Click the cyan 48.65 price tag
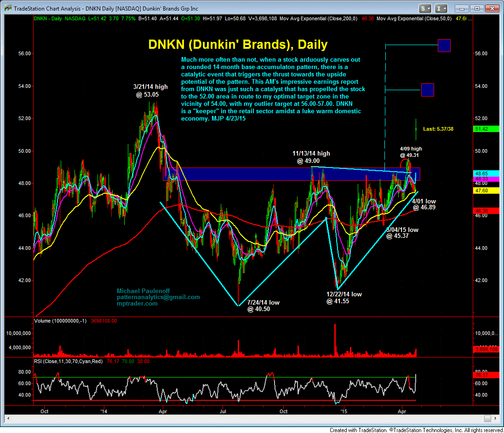The height and width of the screenshot is (433, 504). click(x=487, y=174)
